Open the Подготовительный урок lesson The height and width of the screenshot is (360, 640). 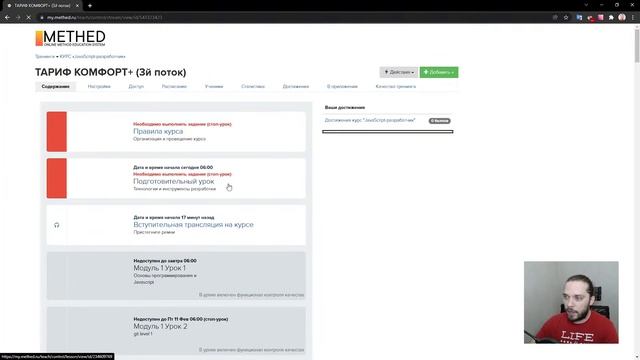coord(173,181)
